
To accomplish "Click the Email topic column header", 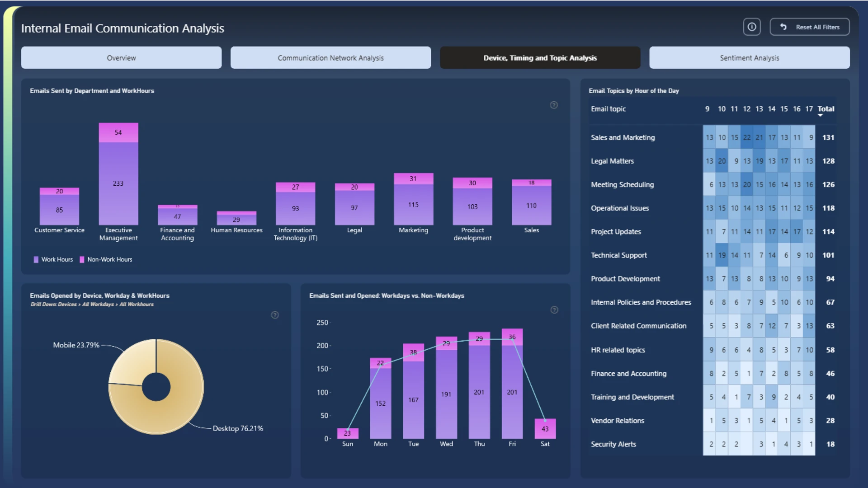I will coord(608,109).
